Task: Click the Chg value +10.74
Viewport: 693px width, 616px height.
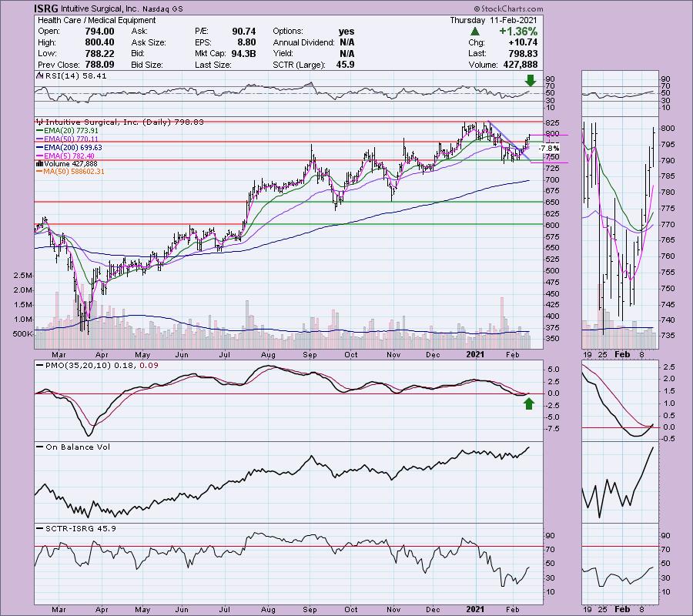Action: tap(523, 42)
